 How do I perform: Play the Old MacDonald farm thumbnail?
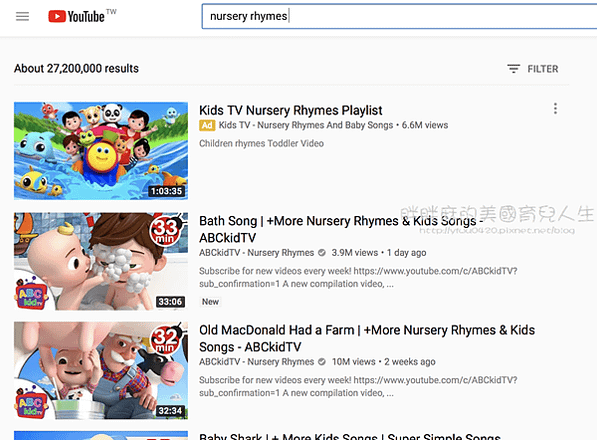click(101, 370)
